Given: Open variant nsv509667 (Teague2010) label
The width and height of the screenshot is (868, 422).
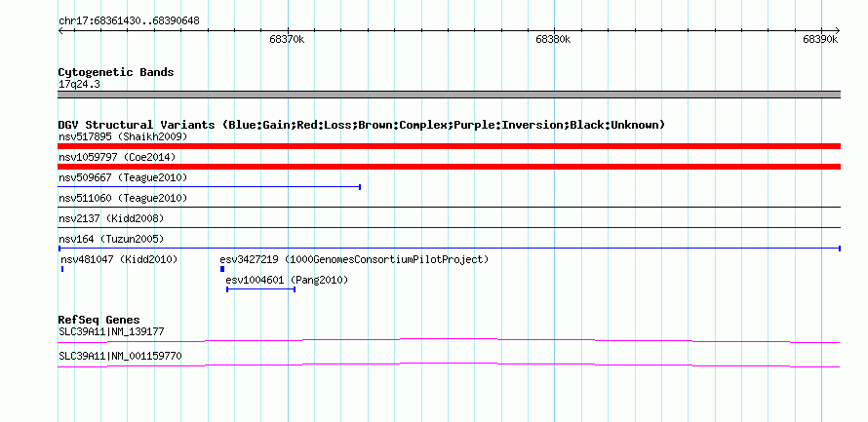Looking at the screenshot, I should click(123, 177).
